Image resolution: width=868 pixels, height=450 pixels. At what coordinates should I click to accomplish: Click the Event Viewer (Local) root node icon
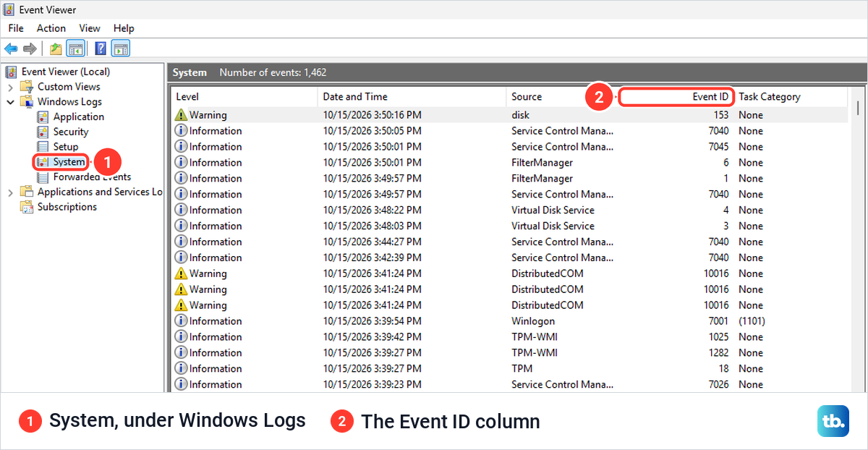pyautogui.click(x=11, y=72)
